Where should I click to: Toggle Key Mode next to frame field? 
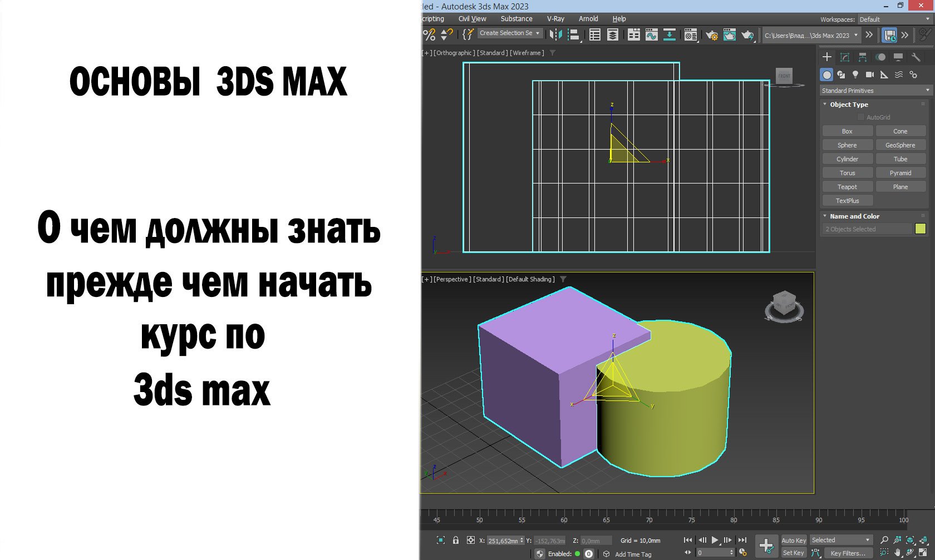tap(688, 553)
